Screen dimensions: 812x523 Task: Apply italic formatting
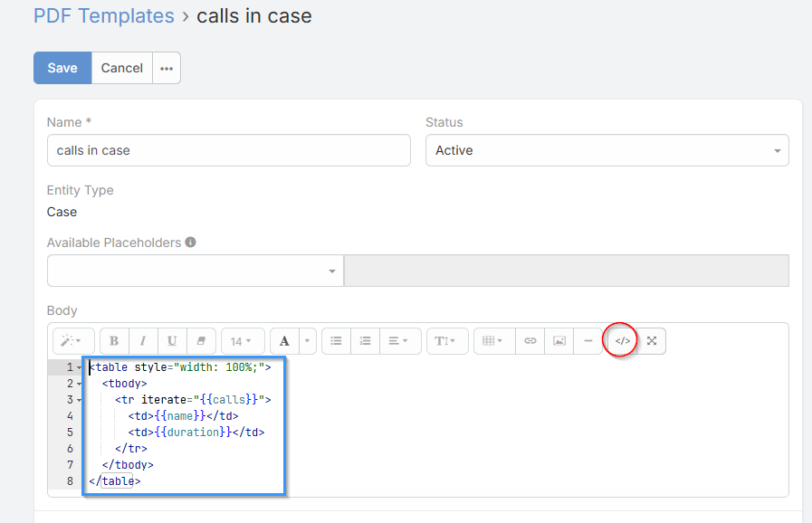coord(143,341)
